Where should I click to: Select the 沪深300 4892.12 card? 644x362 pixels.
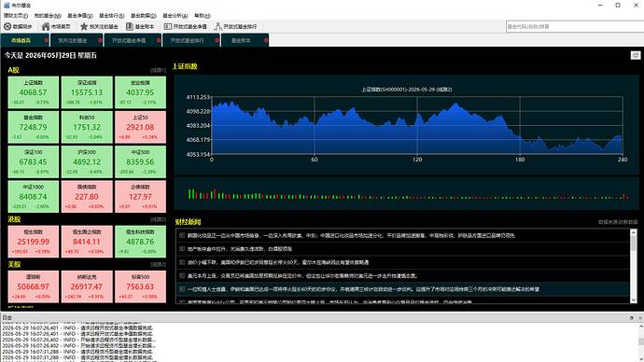87,161
